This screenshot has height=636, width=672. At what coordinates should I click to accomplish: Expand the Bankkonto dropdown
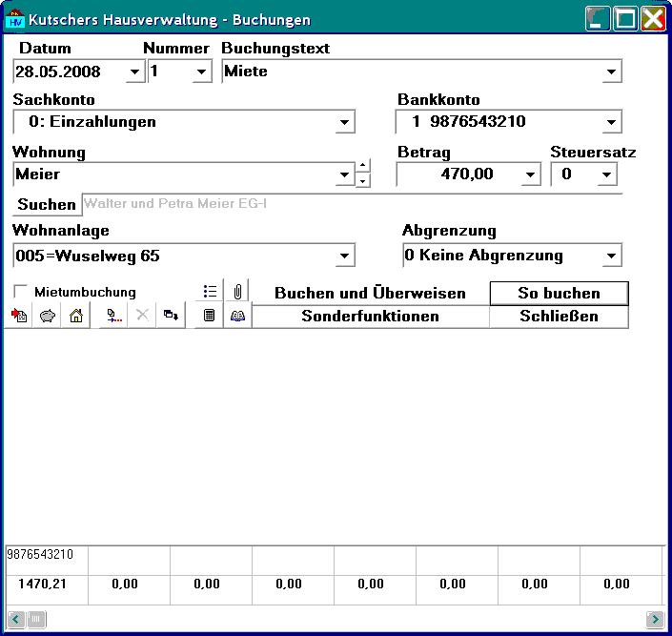click(x=612, y=122)
